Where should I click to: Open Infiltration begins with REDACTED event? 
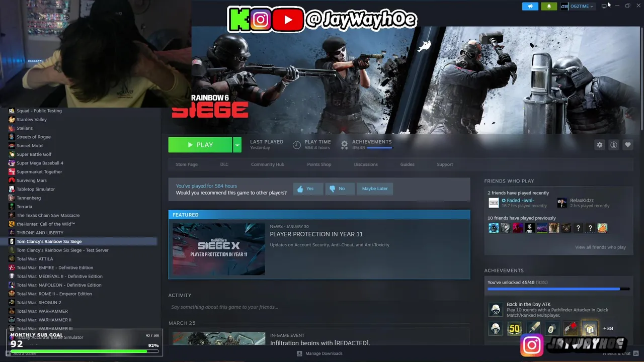point(319,343)
